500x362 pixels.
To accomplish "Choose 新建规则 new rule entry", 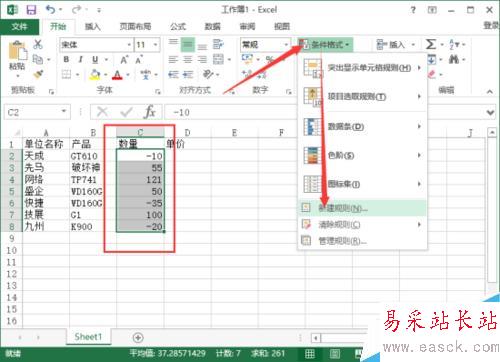I will click(362, 208).
